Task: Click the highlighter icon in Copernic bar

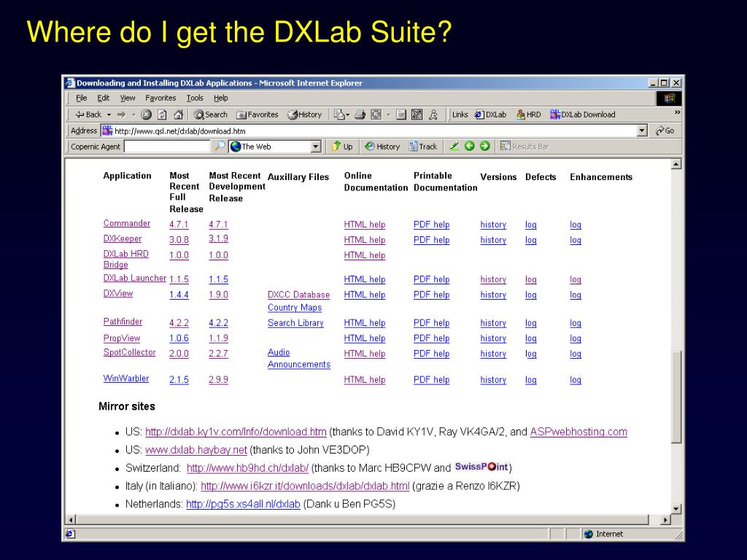Action: coord(454,146)
